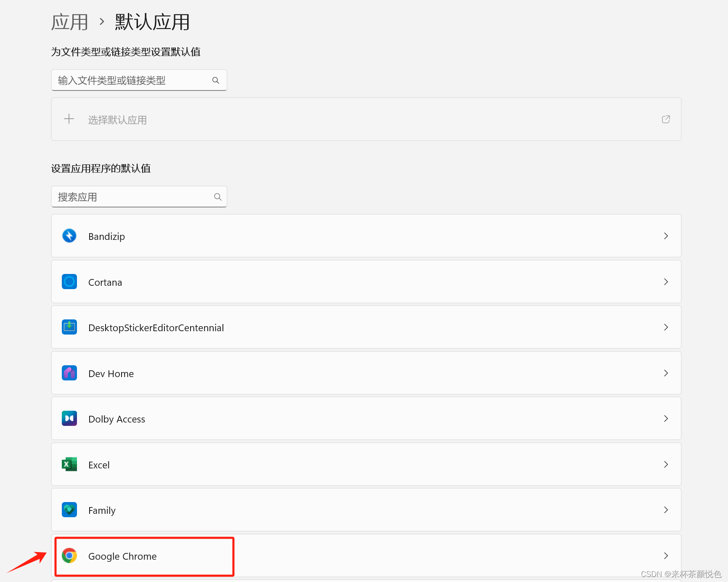Click the 输入文件类型或链接类型 input field
This screenshot has width=728, height=582.
(130, 80)
